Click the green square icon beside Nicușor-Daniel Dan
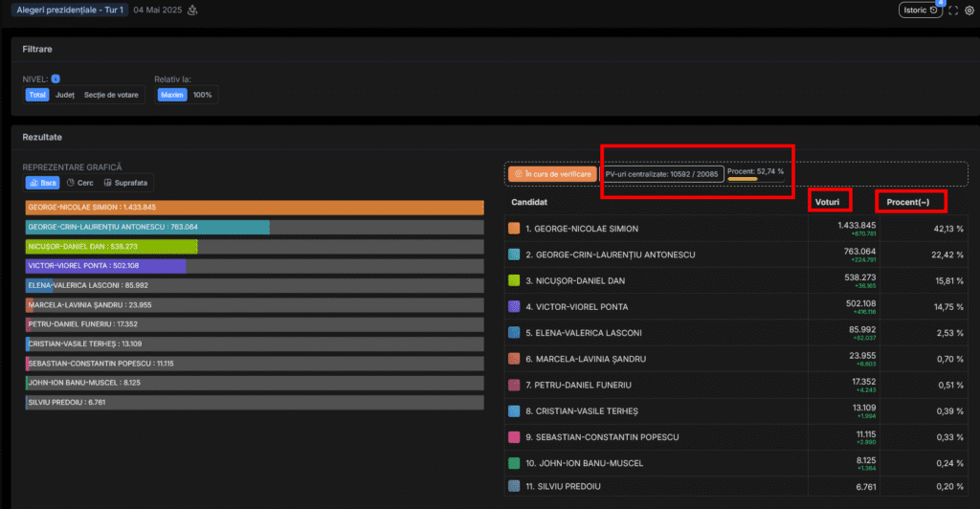The height and width of the screenshot is (509, 980). click(515, 280)
